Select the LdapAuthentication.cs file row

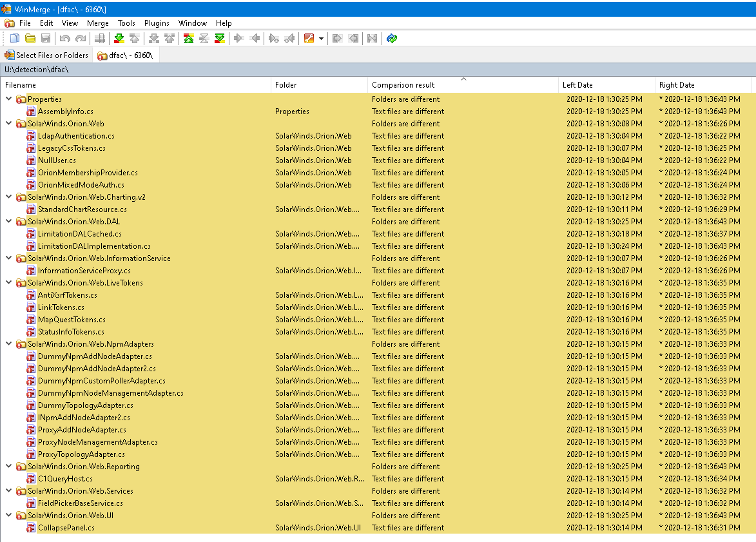pos(75,136)
